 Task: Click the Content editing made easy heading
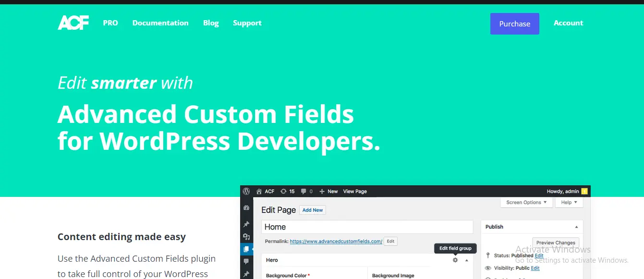pos(122,237)
